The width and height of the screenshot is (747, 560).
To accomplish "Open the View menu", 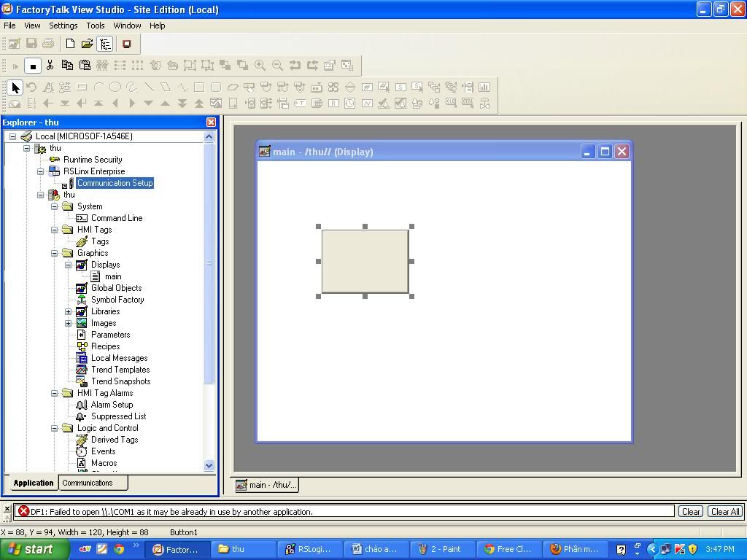I will (32, 26).
